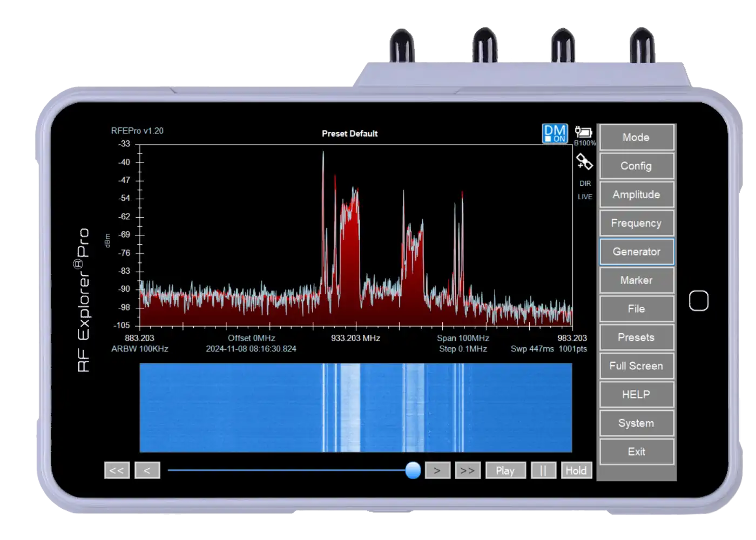Viewport: 756px width, 540px height.
Task: Open the Config menu
Action: point(636,166)
